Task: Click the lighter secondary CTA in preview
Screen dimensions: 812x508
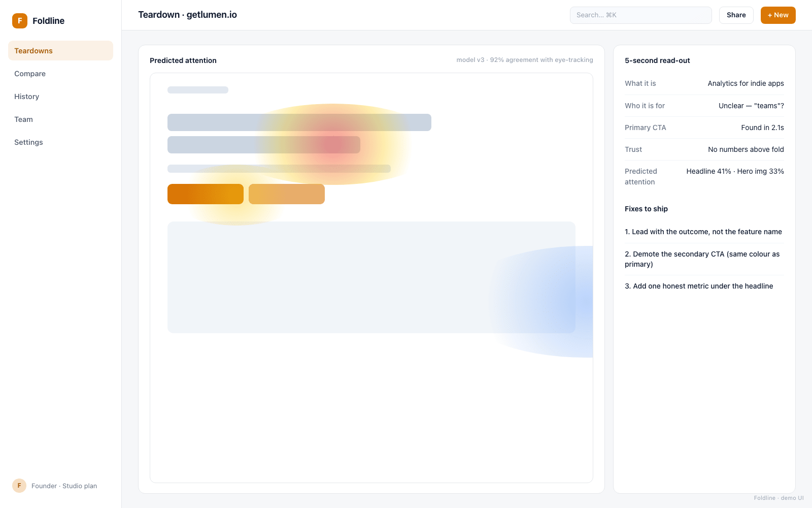Action: [x=287, y=194]
